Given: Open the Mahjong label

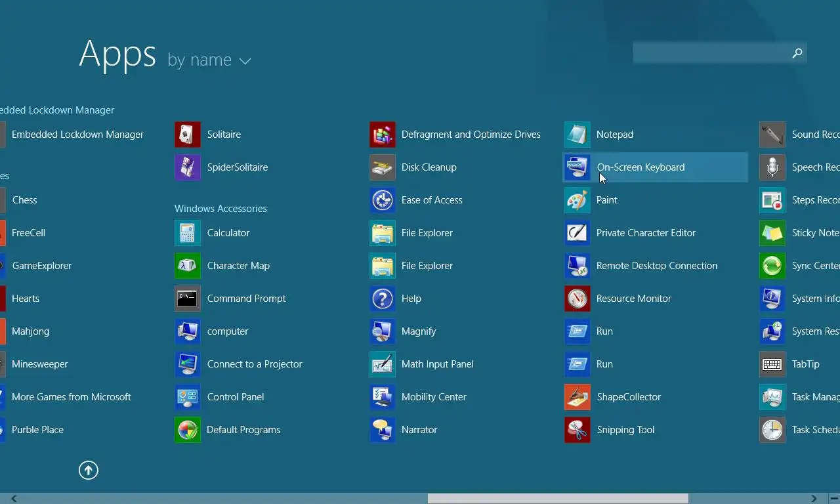Looking at the screenshot, I should [x=30, y=331].
